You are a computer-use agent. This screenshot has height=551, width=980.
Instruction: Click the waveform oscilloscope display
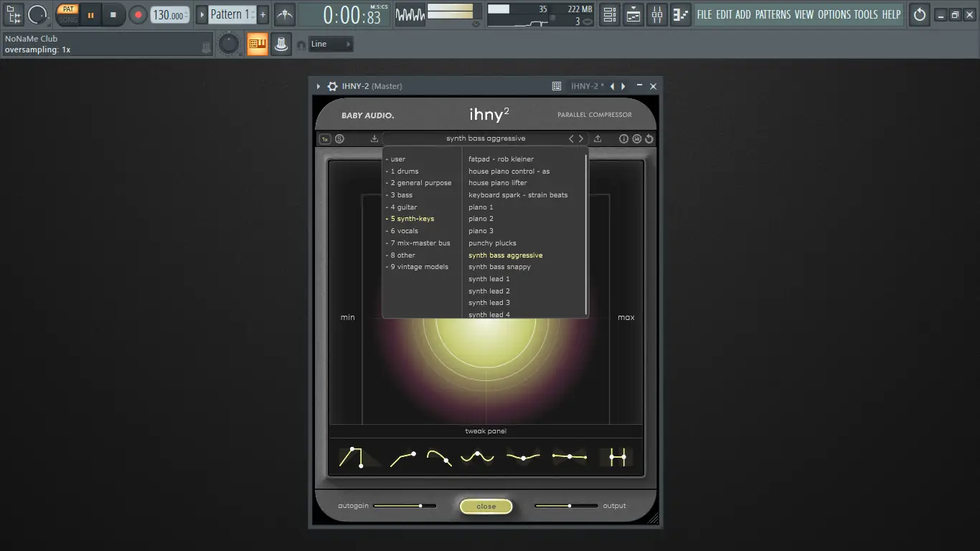(410, 14)
